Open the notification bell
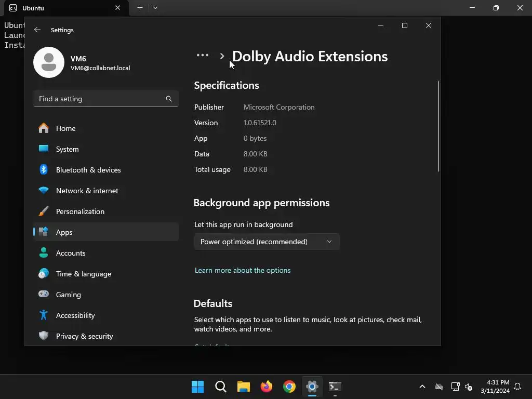This screenshot has height=399, width=532. tap(517, 387)
